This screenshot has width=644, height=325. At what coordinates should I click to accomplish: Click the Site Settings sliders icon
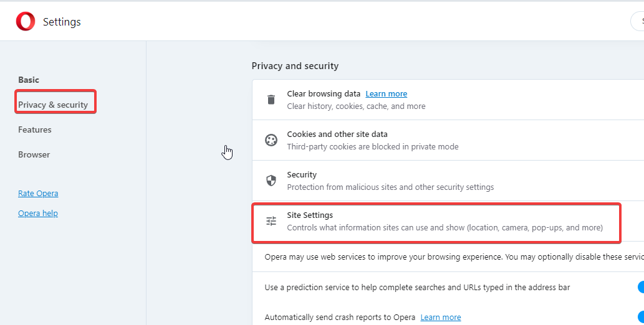(x=271, y=221)
